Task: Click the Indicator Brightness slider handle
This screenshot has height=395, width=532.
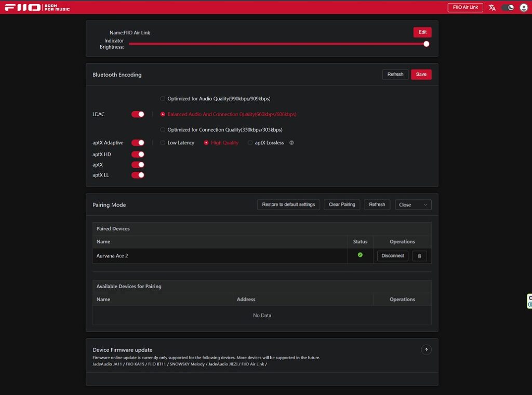Action: point(426,44)
